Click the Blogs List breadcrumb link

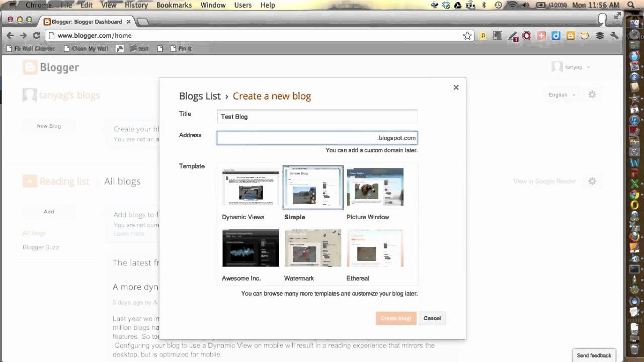pos(200,96)
